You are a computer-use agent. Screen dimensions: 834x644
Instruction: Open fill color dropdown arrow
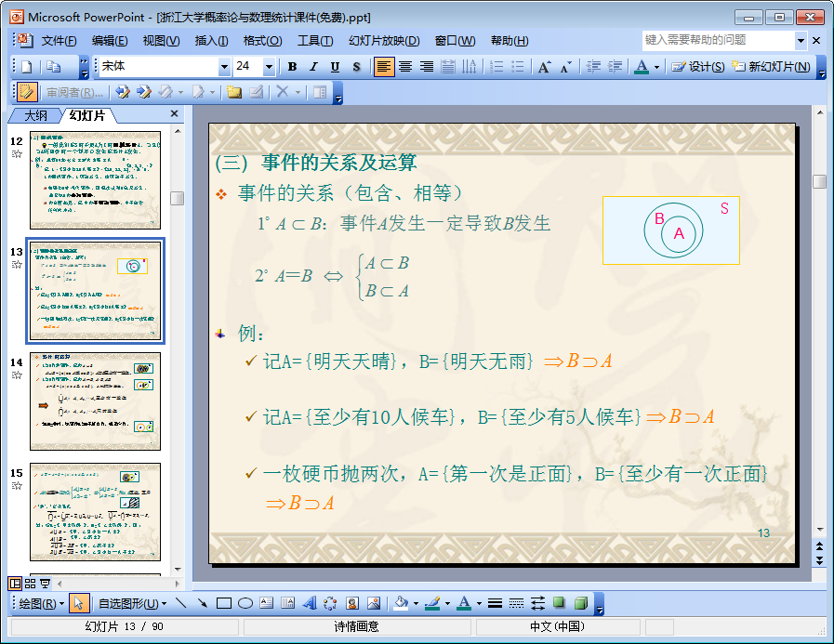(x=416, y=604)
